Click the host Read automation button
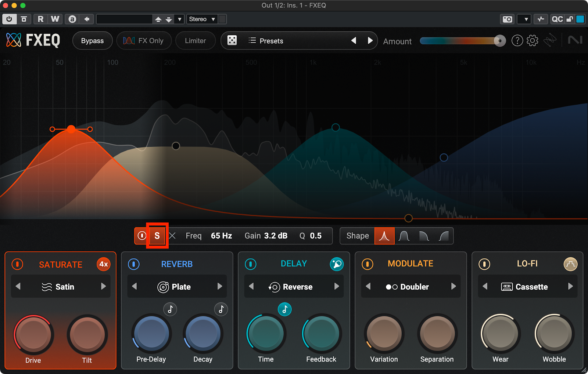The height and width of the screenshot is (374, 588). tap(40, 19)
